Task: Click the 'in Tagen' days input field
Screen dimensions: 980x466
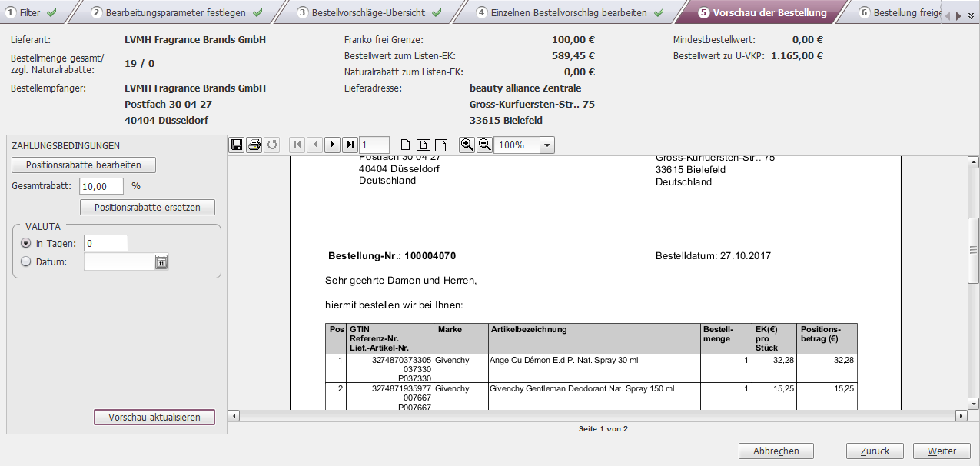Action: 106,243
